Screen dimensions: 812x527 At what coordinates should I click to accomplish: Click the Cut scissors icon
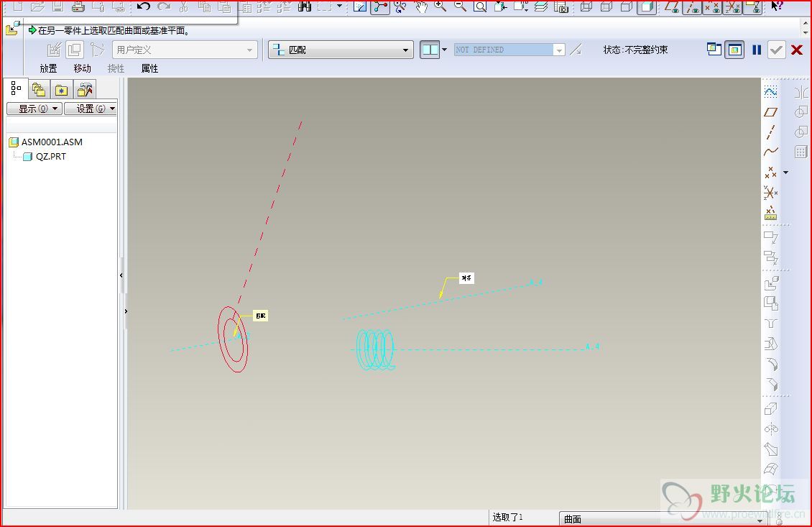tap(184, 6)
